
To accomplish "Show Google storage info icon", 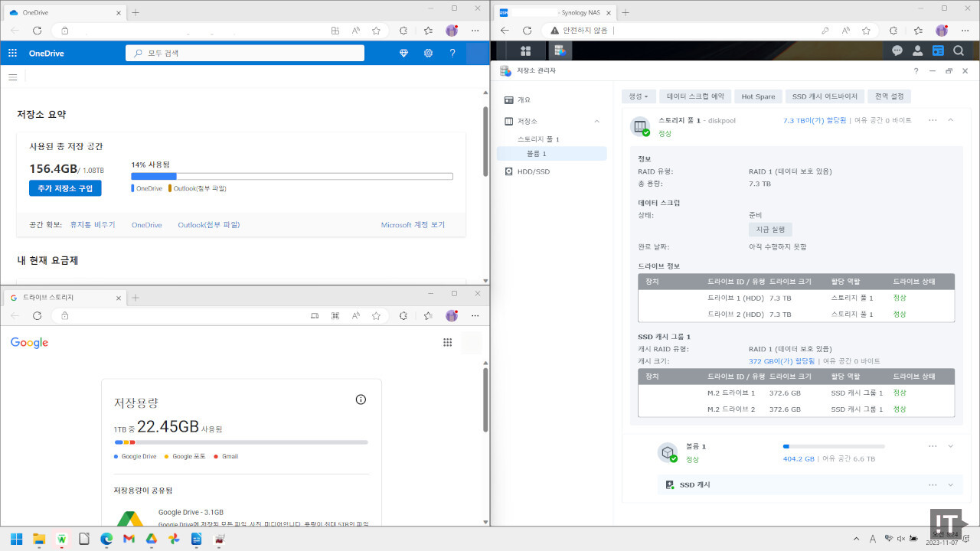I will [x=361, y=399].
